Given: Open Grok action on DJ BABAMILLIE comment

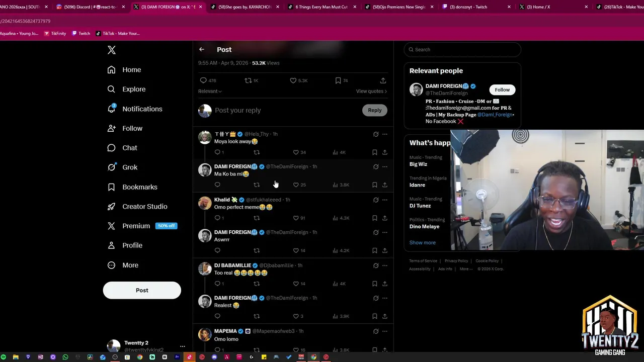Looking at the screenshot, I should 376,265.
